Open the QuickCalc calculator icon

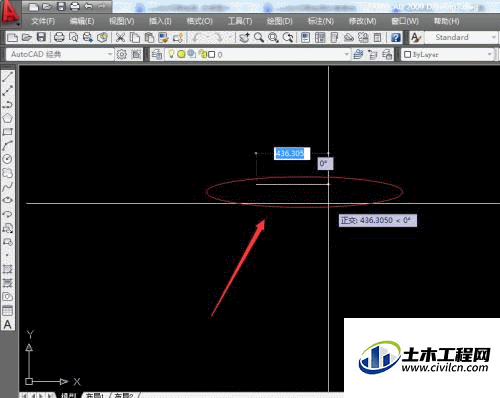click(377, 37)
